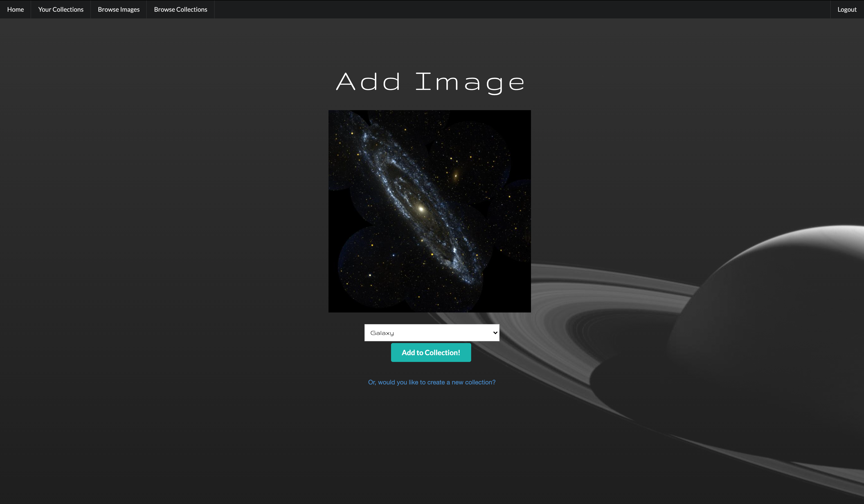Click the white star in image's lower left
Viewport: 864px width, 504px height.
(370, 275)
